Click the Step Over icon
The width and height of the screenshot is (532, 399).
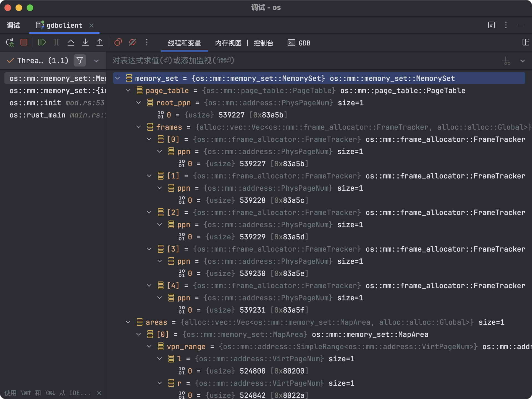click(x=71, y=42)
